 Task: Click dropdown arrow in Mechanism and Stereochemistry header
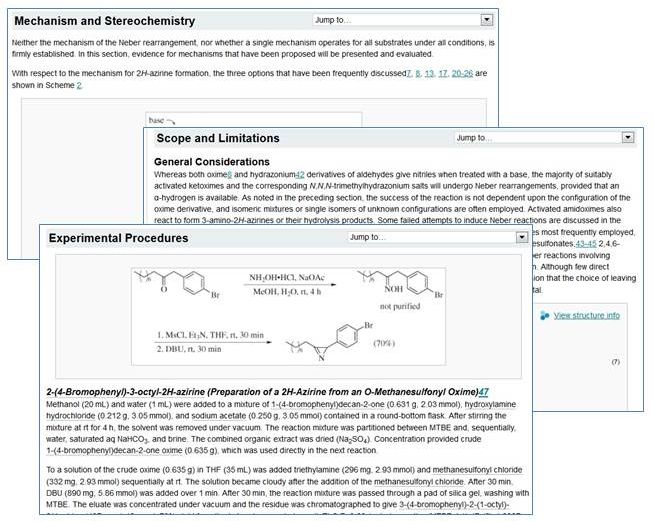tap(486, 20)
